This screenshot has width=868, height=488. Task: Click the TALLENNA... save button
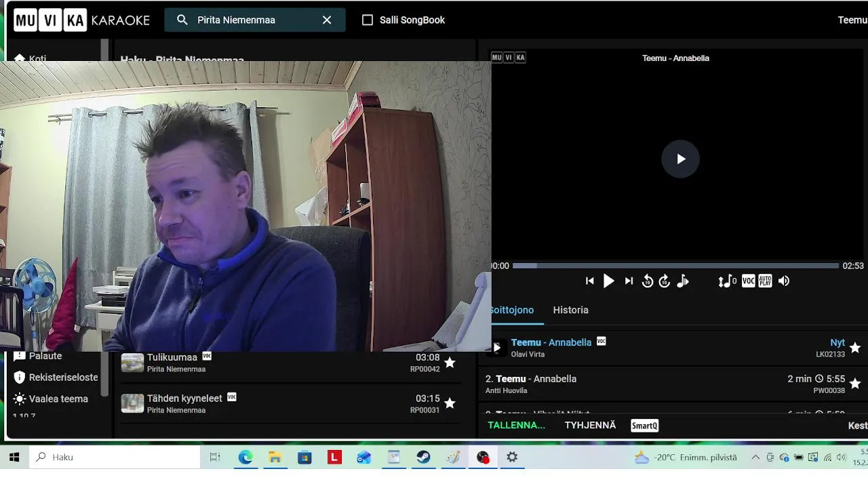[516, 425]
